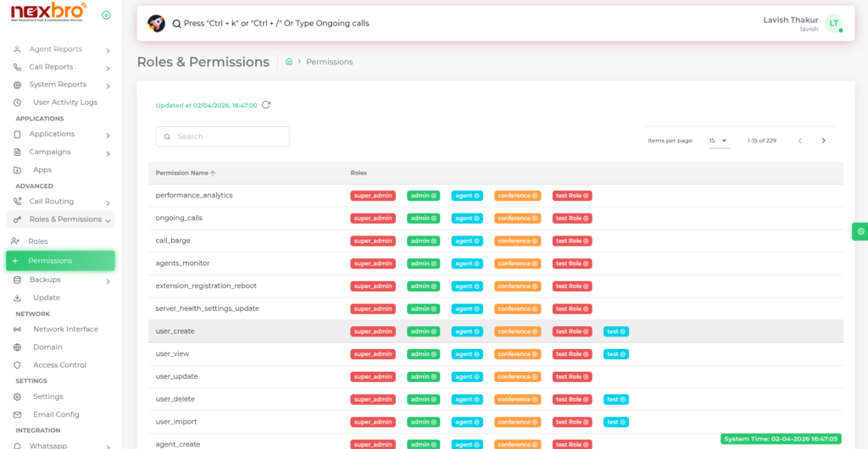Remove admin role from performance_analytics

tap(435, 196)
